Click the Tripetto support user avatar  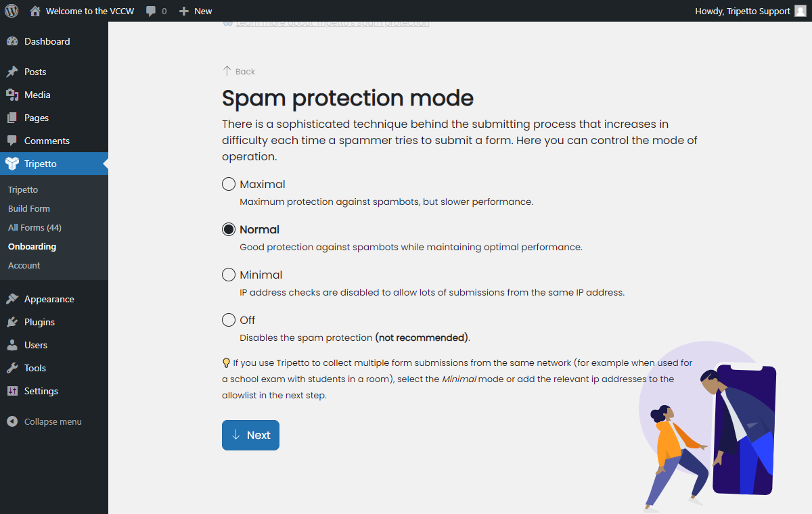[800, 11]
